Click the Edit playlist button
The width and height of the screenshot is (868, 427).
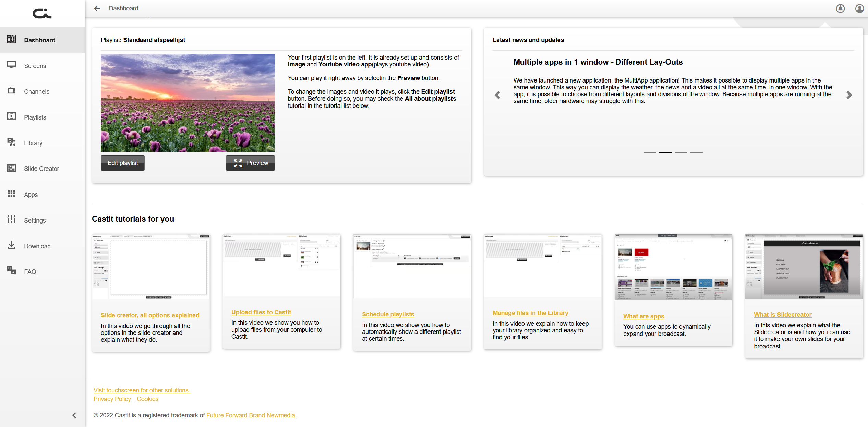[x=122, y=163]
